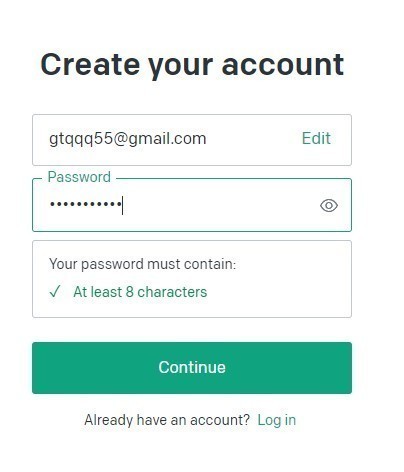The height and width of the screenshot is (472, 404).
Task: Click the "Create your account" heading
Action: pos(192,65)
